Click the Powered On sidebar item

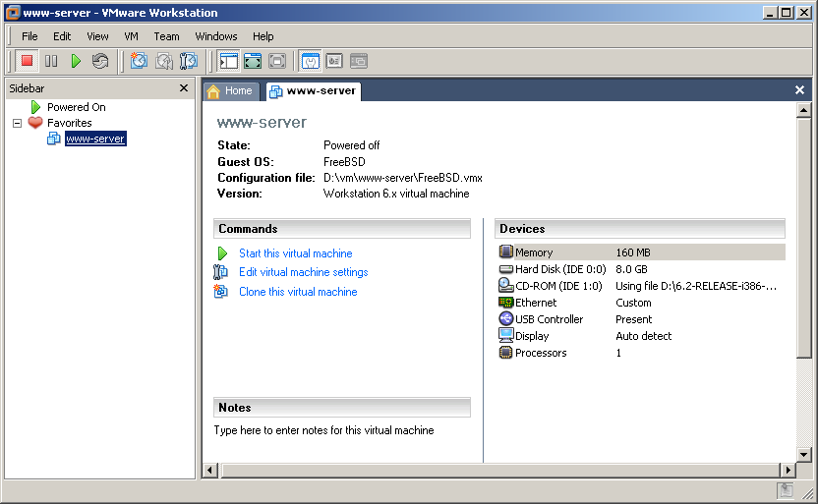[76, 107]
